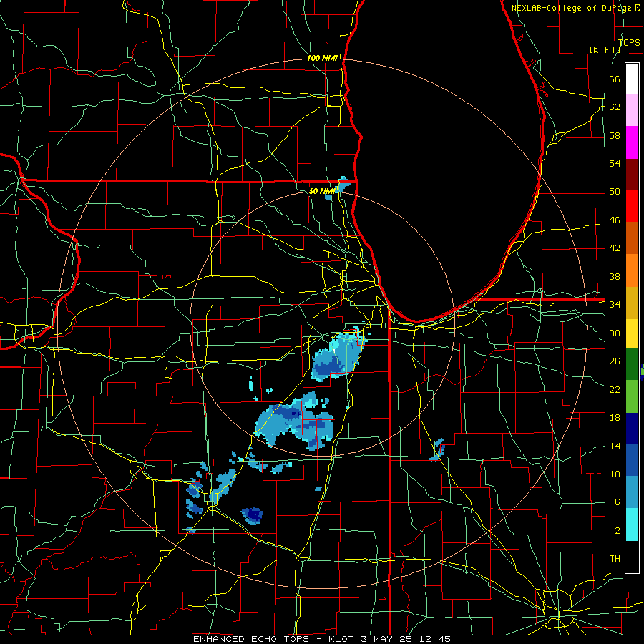Choose the yellow legend swatch
644x644 pixels.
632,333
